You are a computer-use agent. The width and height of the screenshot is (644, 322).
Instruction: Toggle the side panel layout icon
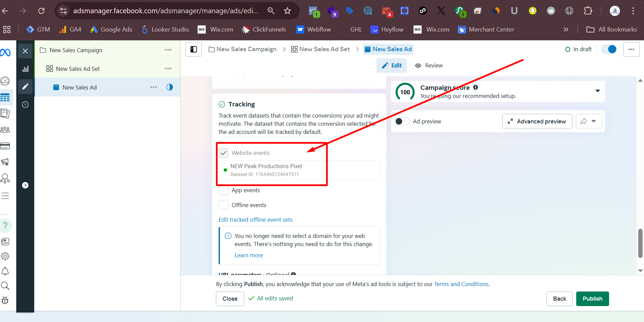194,49
